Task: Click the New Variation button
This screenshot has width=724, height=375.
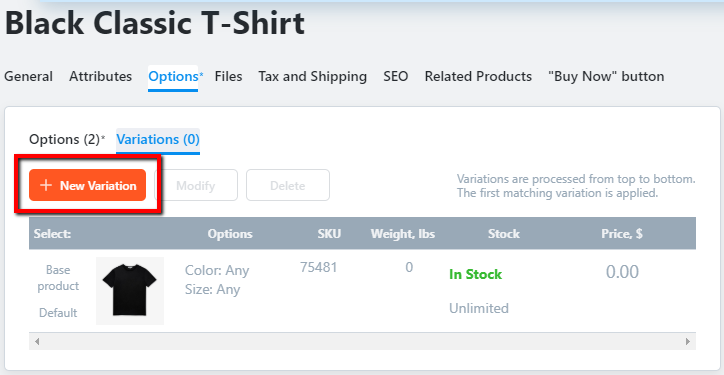Action: point(87,185)
